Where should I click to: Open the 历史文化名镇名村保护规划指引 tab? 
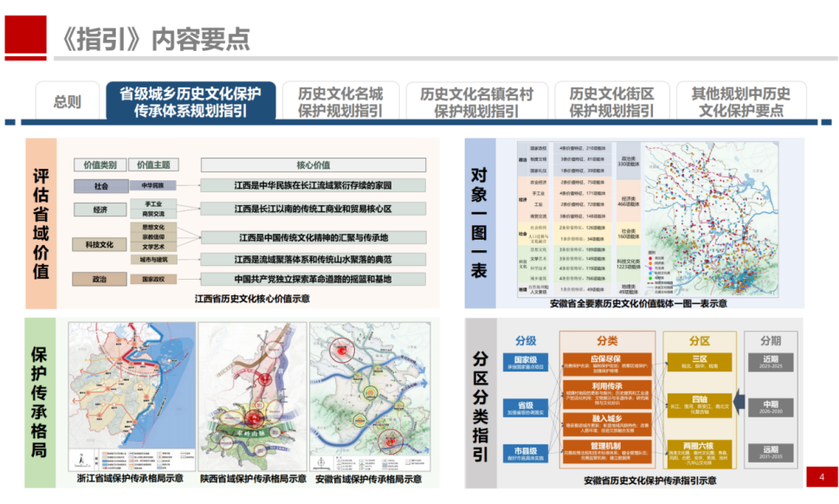476,101
